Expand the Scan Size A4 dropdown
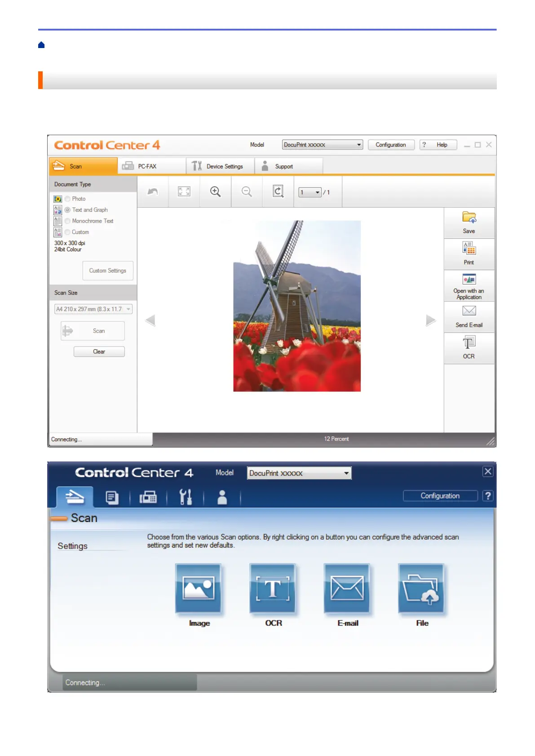This screenshot has width=535, height=756. point(93,309)
